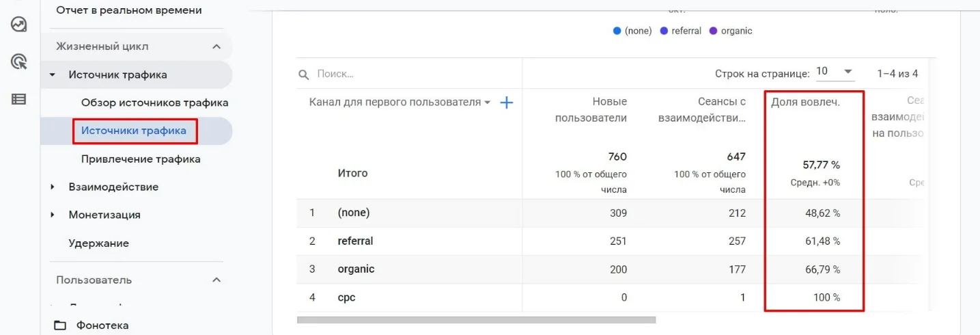This screenshot has height=335, width=980.
Task: Open Привлечение трафика report
Action: 141,159
